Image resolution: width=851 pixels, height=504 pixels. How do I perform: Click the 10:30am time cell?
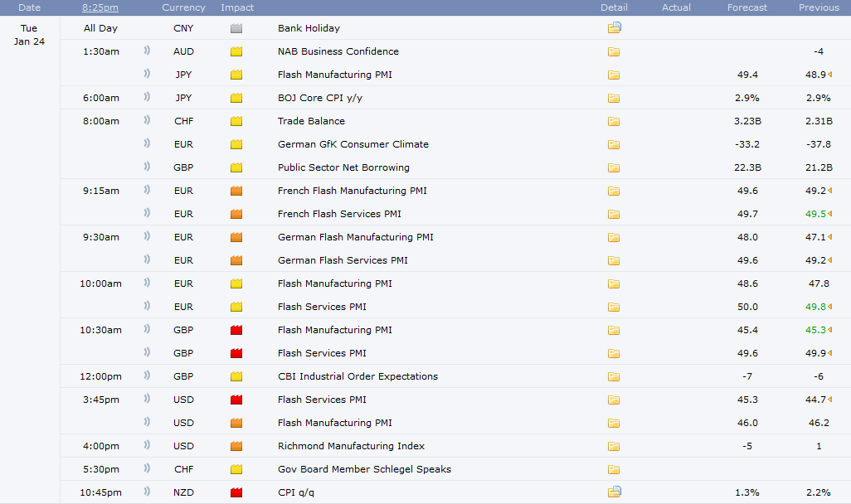click(x=101, y=330)
